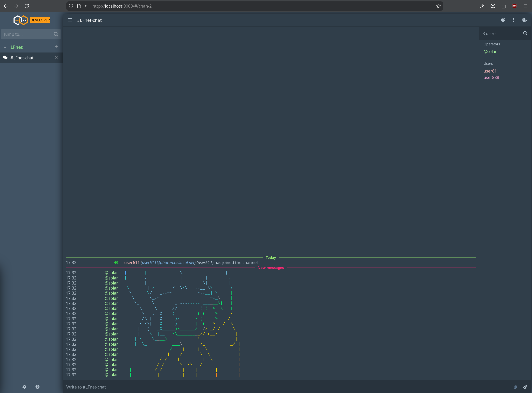Toggle the user list panel
532x393 pixels.
[524, 20]
